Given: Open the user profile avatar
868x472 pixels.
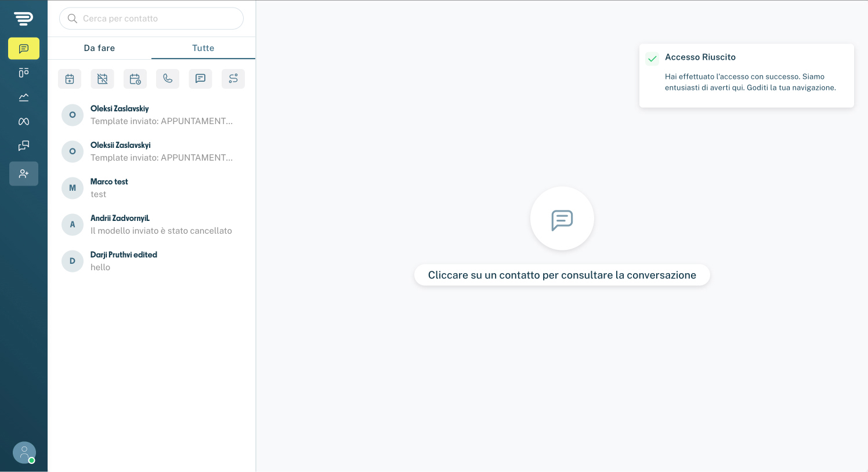Looking at the screenshot, I should 24,453.
